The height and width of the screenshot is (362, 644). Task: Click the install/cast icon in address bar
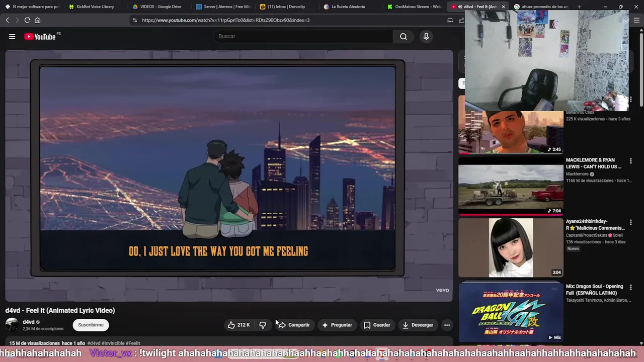[x=450, y=20]
